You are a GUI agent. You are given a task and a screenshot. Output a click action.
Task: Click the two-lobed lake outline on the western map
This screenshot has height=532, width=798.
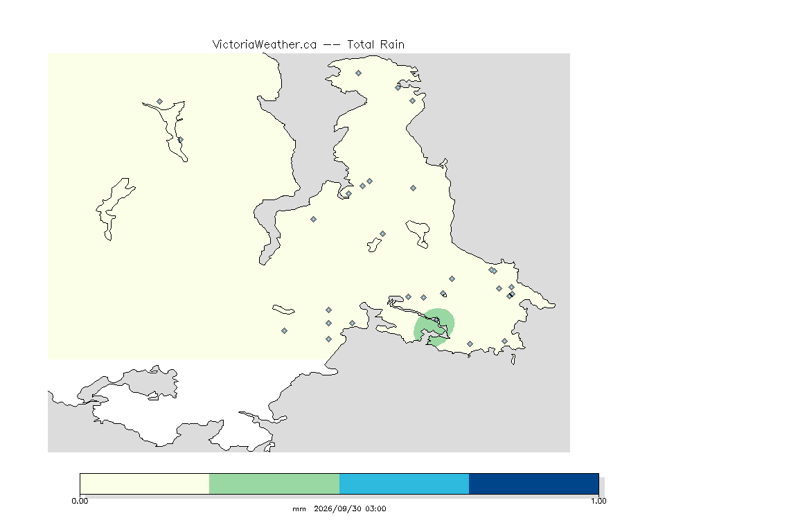[x=115, y=209]
